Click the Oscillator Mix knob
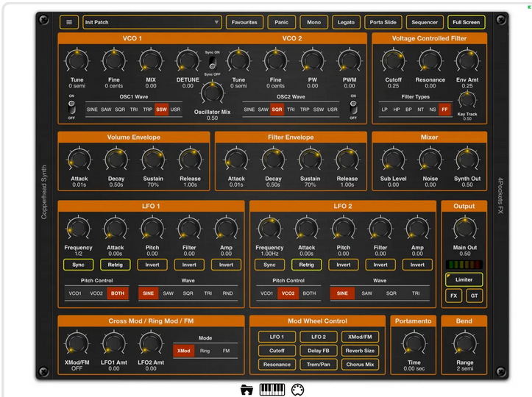Image resolution: width=532 pixels, height=397 pixels. click(212, 93)
